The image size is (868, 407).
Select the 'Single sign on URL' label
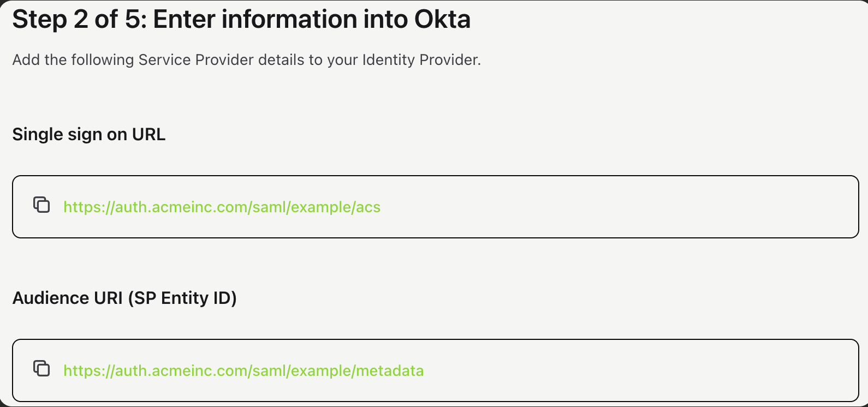tap(88, 134)
